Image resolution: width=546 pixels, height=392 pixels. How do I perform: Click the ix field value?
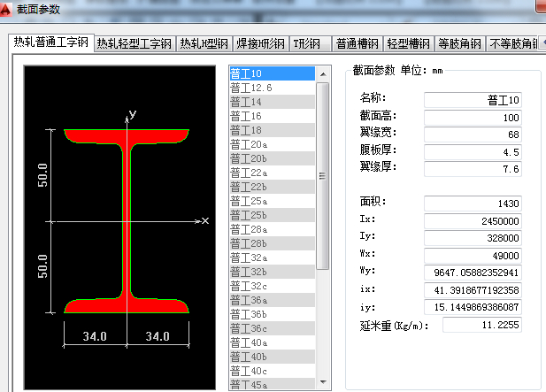473,290
